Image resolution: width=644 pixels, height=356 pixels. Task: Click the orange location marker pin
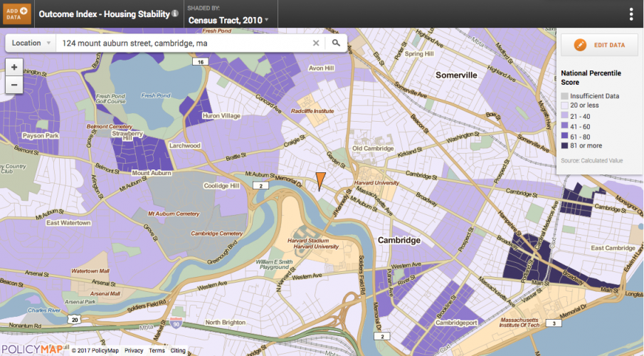(320, 182)
